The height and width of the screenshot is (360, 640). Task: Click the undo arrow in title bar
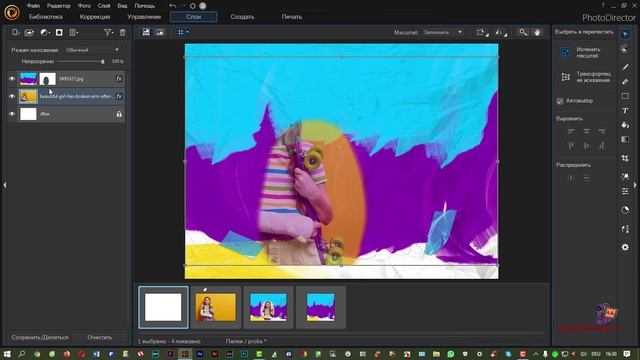172,6
